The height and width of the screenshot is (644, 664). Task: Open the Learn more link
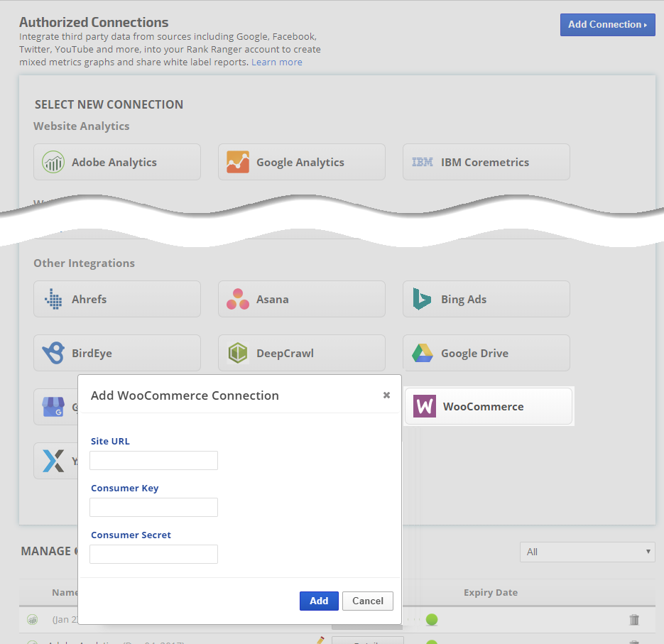tap(276, 62)
